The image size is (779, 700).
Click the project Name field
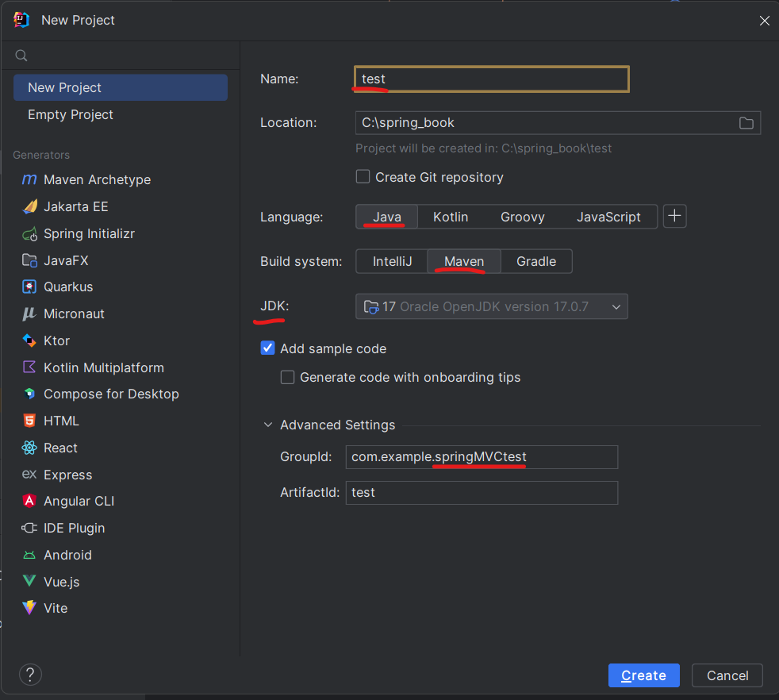coord(492,79)
